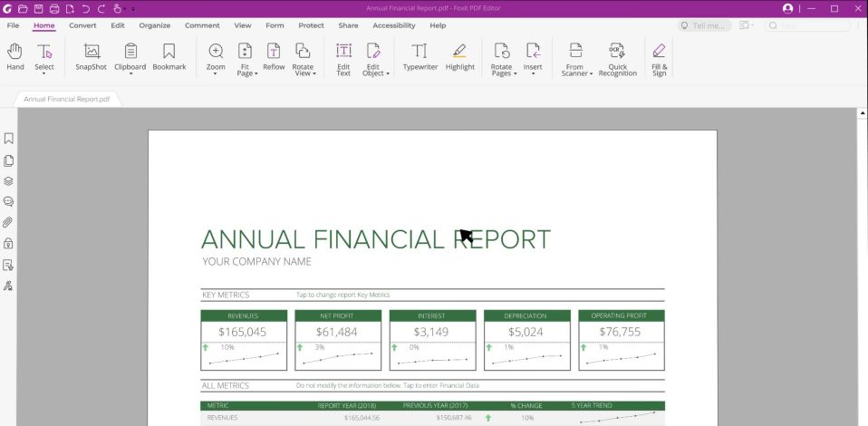Click the Tell me search box

(704, 25)
